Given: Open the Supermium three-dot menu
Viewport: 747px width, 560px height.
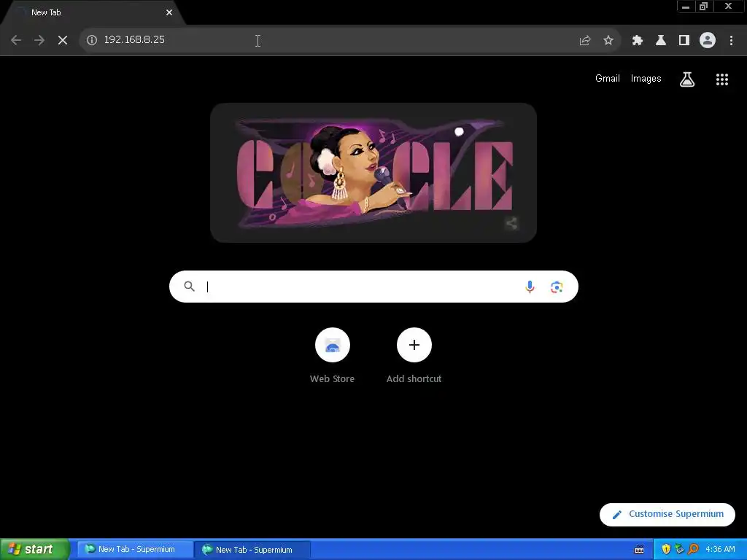Looking at the screenshot, I should (731, 41).
